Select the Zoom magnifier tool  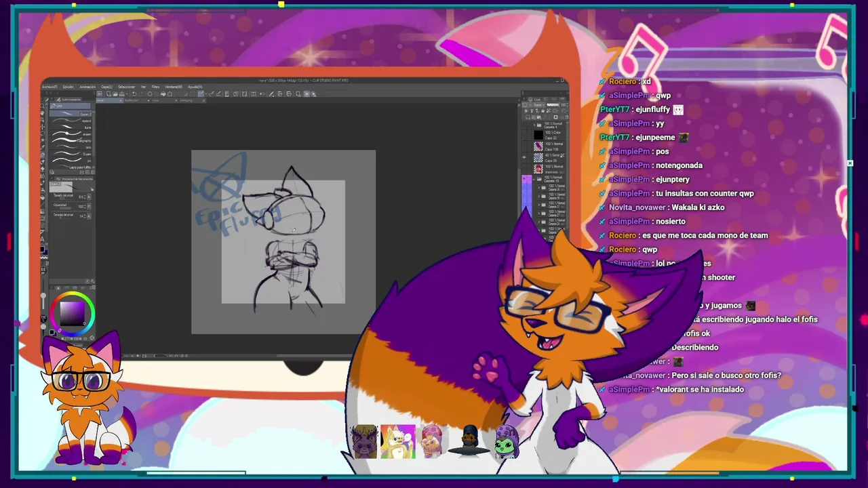click(43, 105)
